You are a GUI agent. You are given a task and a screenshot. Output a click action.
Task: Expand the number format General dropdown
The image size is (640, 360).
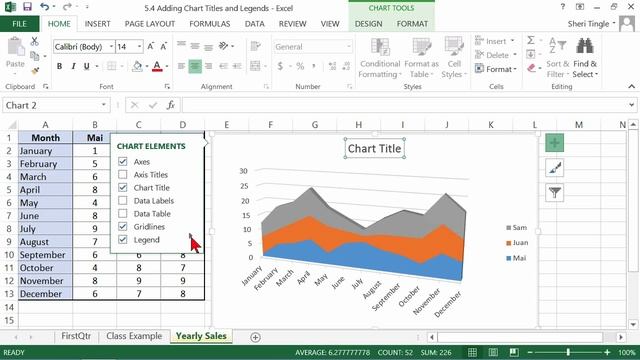(349, 47)
